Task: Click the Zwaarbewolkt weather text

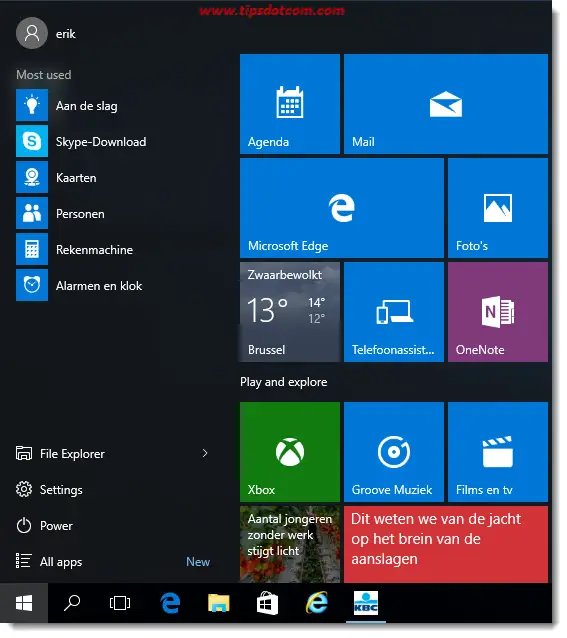Action: (x=285, y=275)
